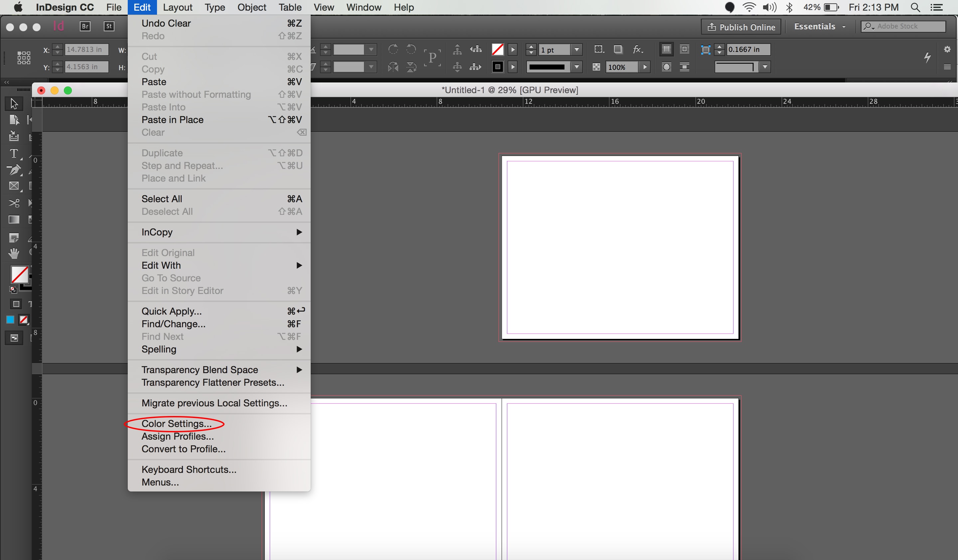958x560 pixels.
Task: Open the Spelling submenu
Action: click(x=159, y=349)
